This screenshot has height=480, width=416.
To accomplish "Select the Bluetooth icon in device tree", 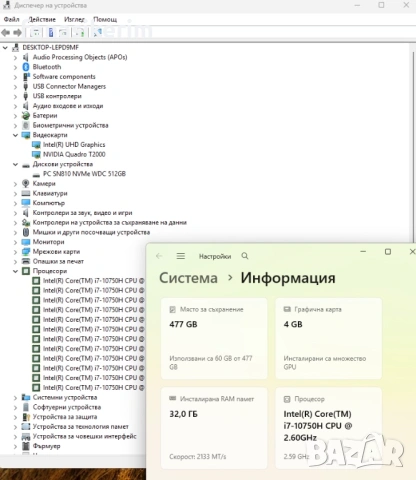I will tap(26, 67).
